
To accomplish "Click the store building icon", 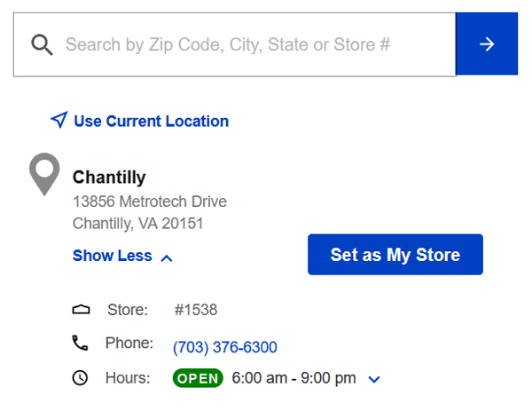I will 81,309.
